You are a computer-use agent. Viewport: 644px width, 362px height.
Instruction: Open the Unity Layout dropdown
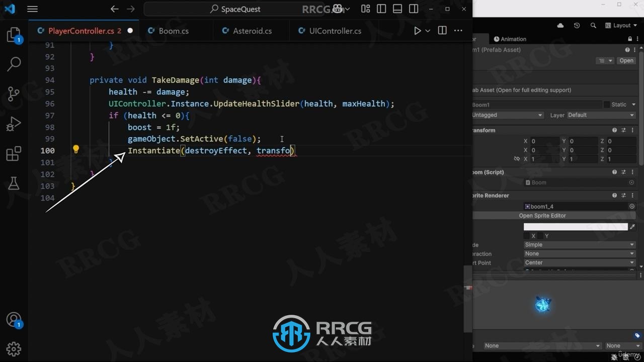[x=621, y=26]
